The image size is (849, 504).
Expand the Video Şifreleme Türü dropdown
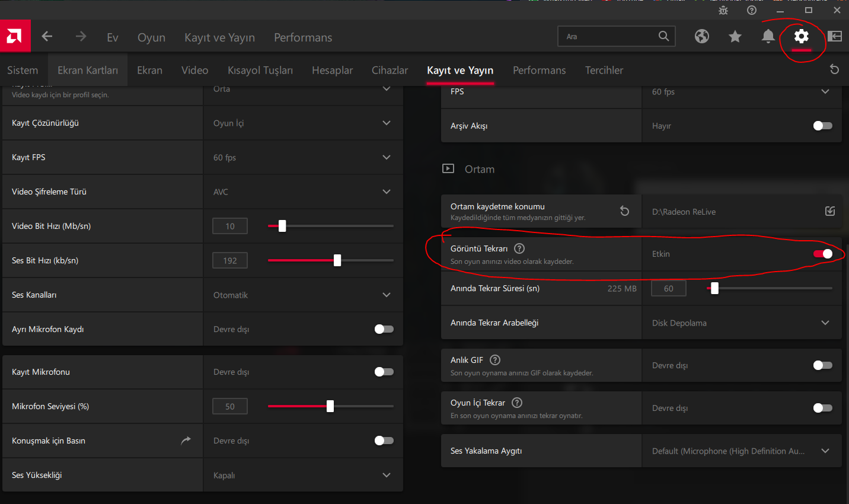[x=387, y=192]
